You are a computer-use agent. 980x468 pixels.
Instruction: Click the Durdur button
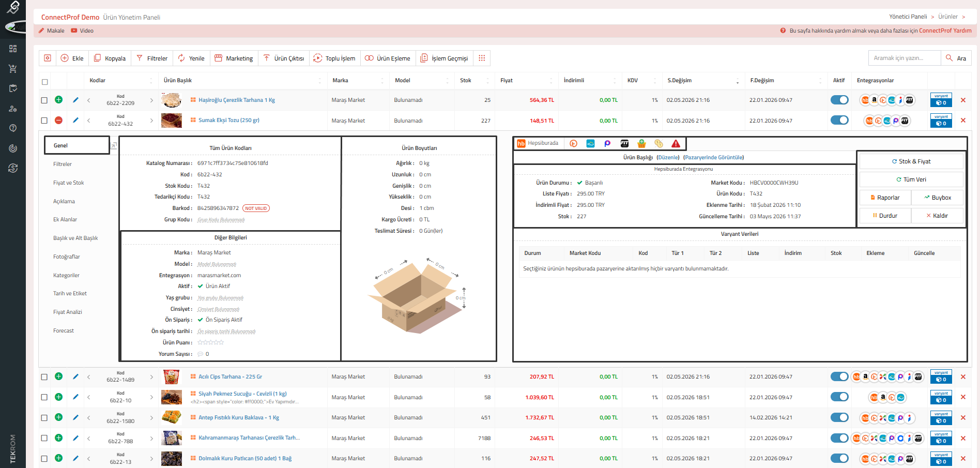(x=885, y=216)
